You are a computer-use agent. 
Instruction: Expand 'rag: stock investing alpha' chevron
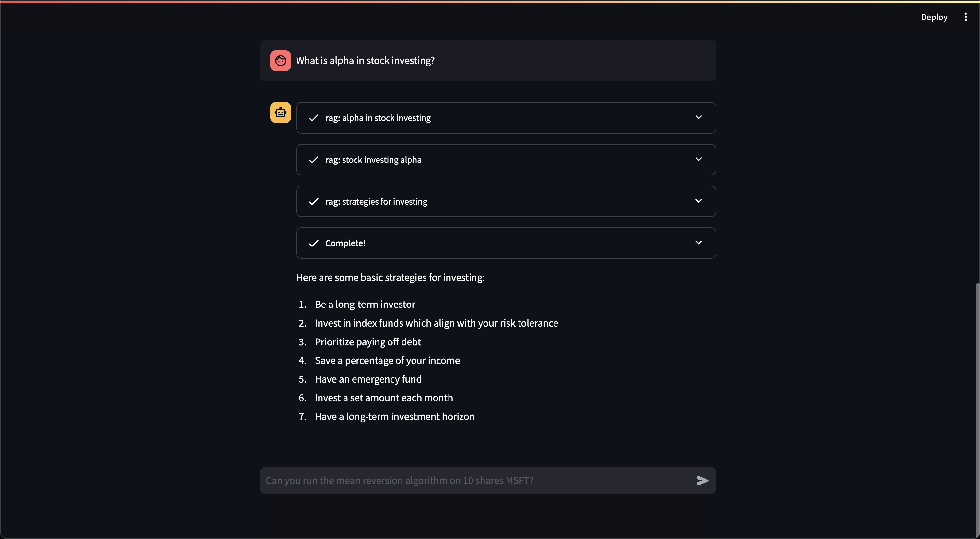click(698, 159)
